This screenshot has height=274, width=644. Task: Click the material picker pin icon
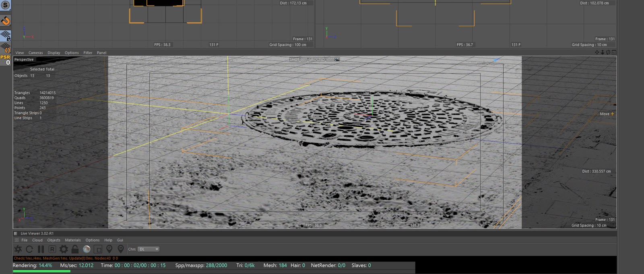(120, 249)
